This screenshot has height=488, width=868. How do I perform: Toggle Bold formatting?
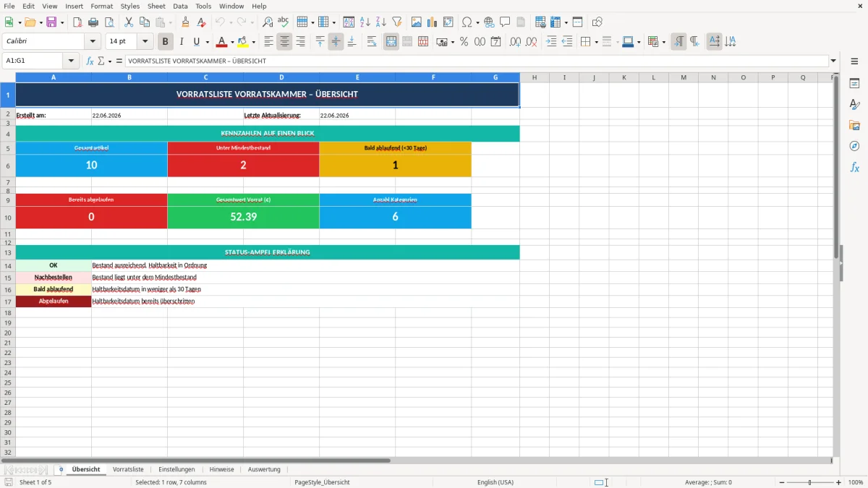click(x=166, y=42)
